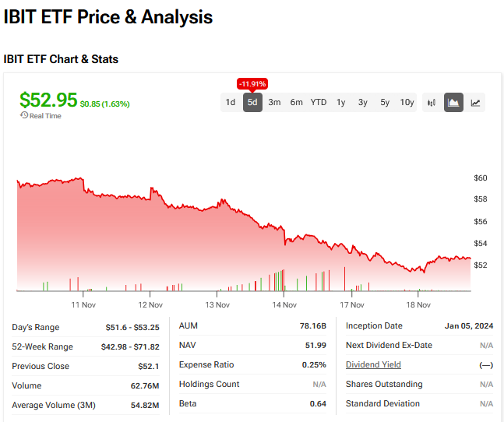
Task: Switch chart to 3m range
Action: (274, 102)
